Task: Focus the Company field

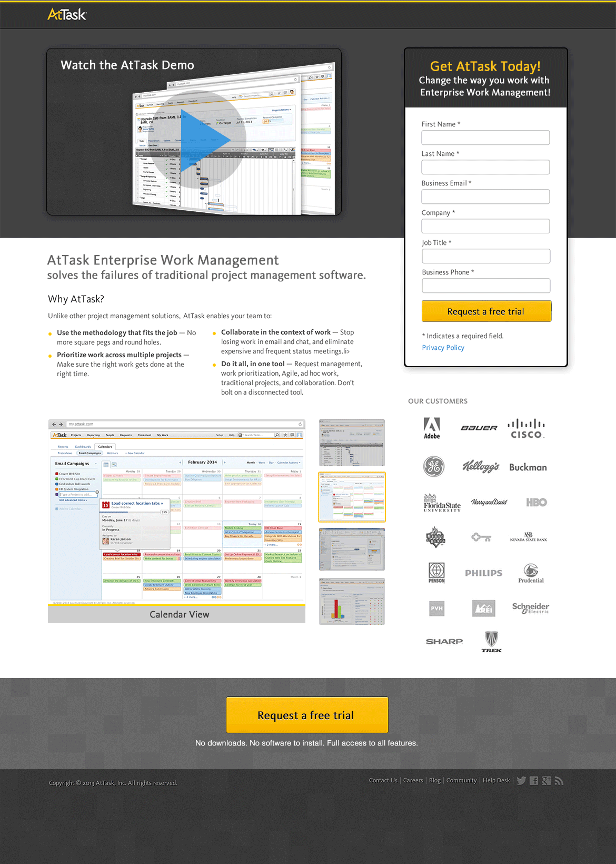Action: (485, 226)
